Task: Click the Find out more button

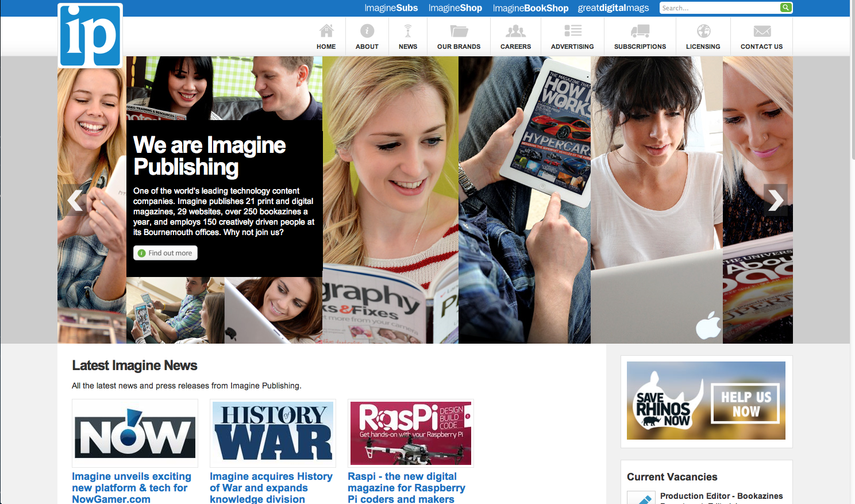Action: 165,253
